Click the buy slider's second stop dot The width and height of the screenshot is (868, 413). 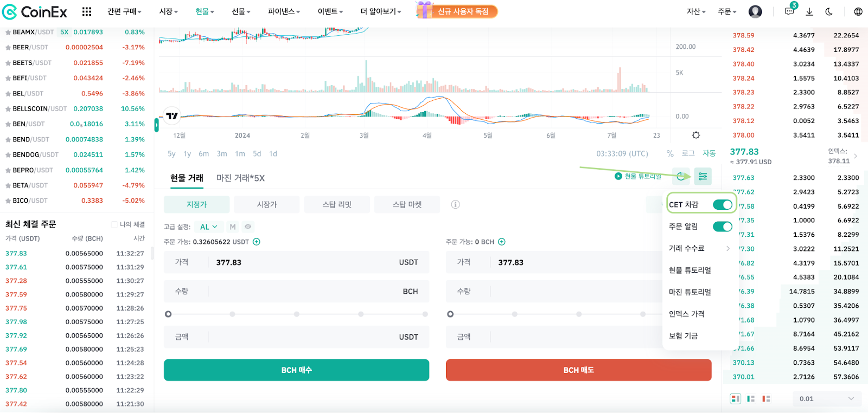232,314
